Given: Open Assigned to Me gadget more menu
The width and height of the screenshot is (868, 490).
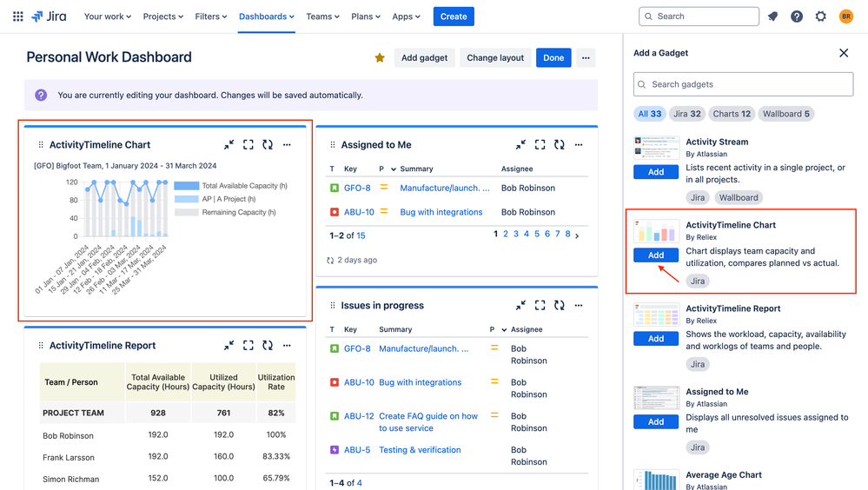Looking at the screenshot, I should [x=579, y=144].
